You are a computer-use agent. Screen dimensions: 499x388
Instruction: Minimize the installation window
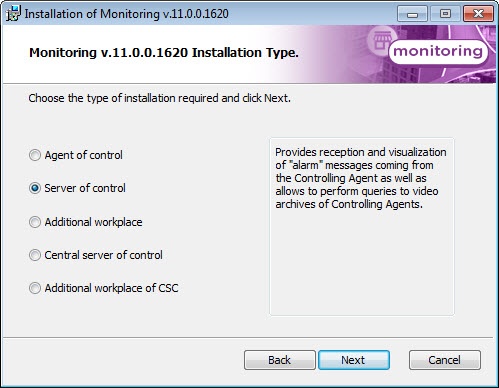[412, 14]
